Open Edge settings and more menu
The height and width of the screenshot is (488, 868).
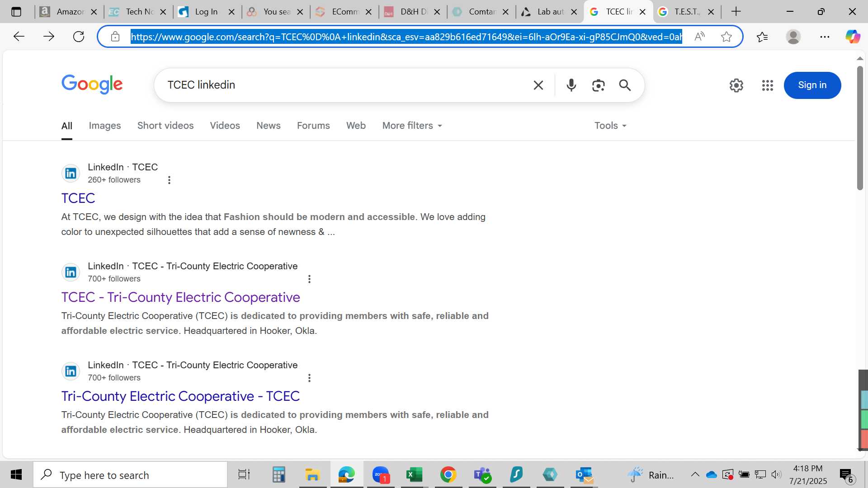(825, 37)
